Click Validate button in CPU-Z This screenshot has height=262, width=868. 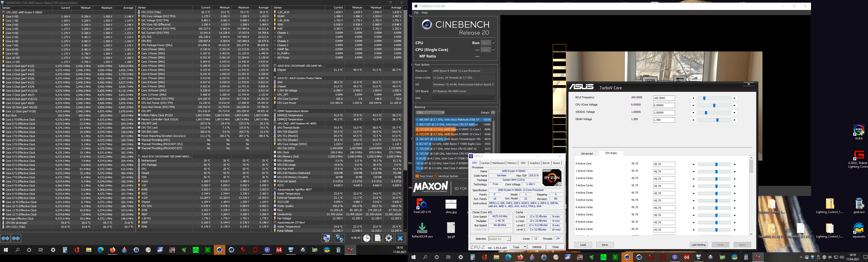coord(537,247)
